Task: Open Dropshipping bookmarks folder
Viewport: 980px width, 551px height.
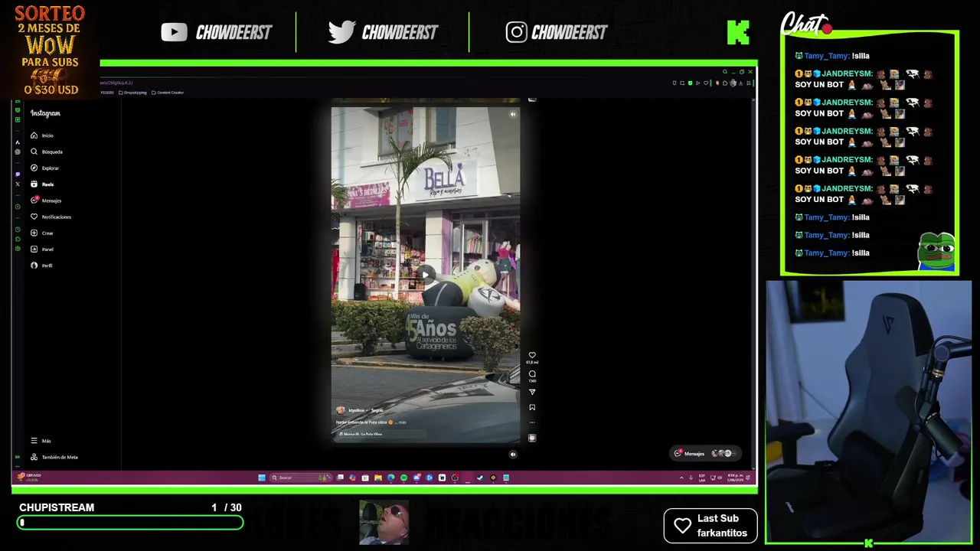Action: coord(132,93)
